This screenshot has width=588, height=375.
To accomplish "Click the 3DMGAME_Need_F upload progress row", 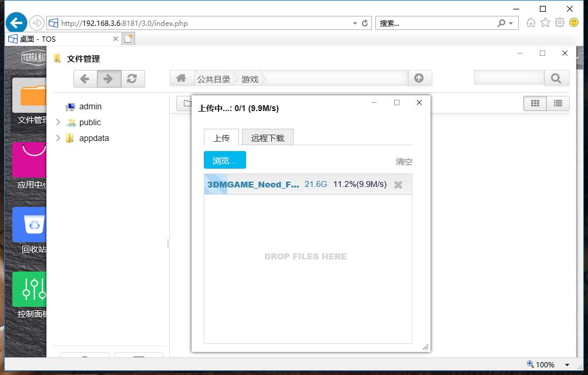I will 308,185.
